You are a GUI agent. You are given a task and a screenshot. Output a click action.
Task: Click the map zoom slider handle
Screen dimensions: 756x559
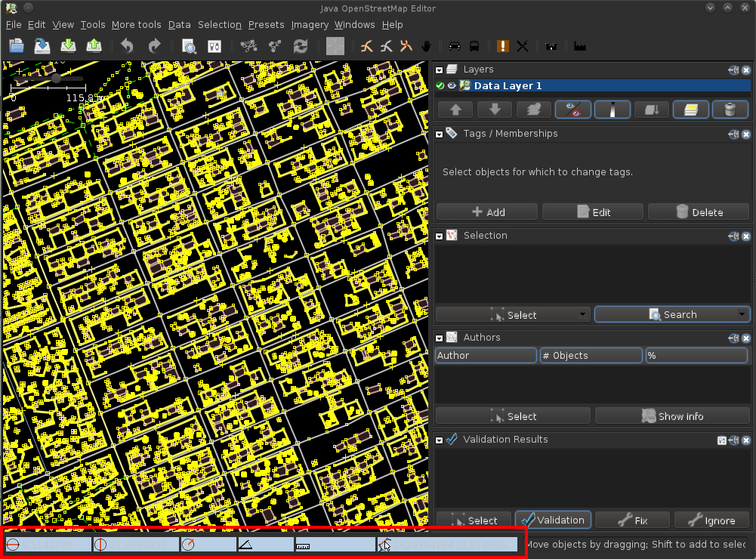pos(57,78)
